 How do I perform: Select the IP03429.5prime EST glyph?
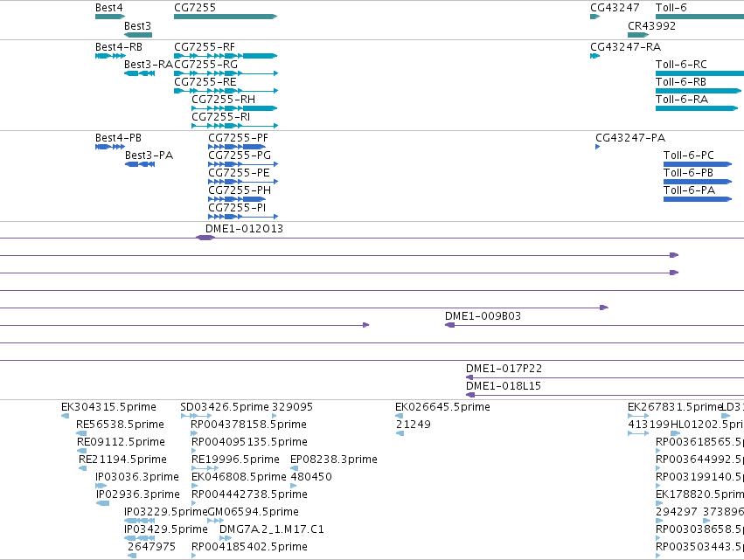[x=140, y=538]
